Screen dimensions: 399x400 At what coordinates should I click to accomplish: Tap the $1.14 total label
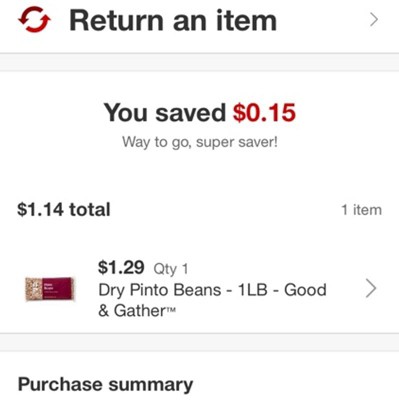[x=64, y=210]
